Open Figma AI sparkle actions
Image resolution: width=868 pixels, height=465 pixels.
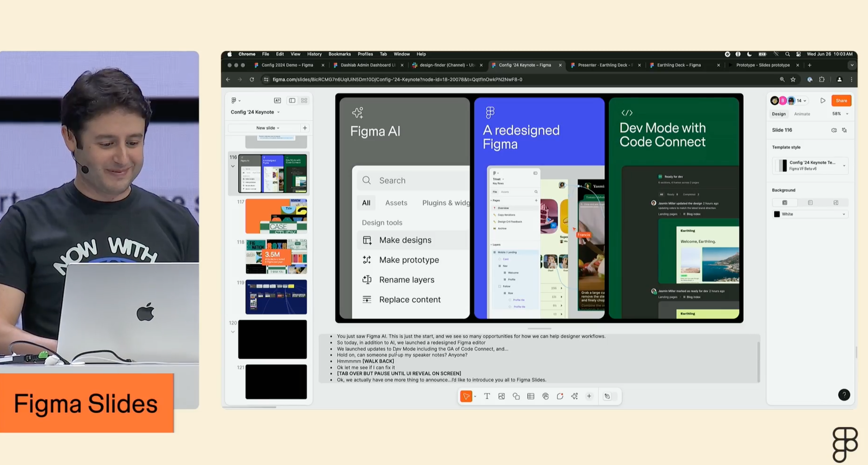coord(575,396)
